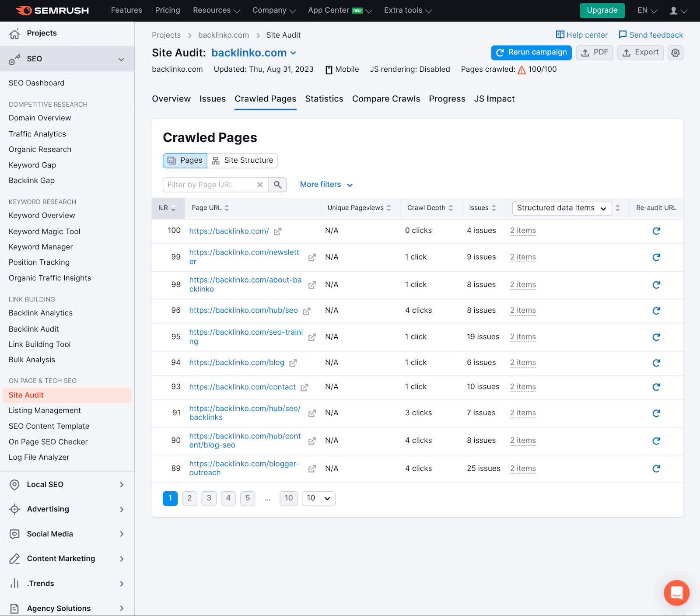Open external link icon for blogger-outreach page
The height and width of the screenshot is (616, 700).
click(312, 469)
